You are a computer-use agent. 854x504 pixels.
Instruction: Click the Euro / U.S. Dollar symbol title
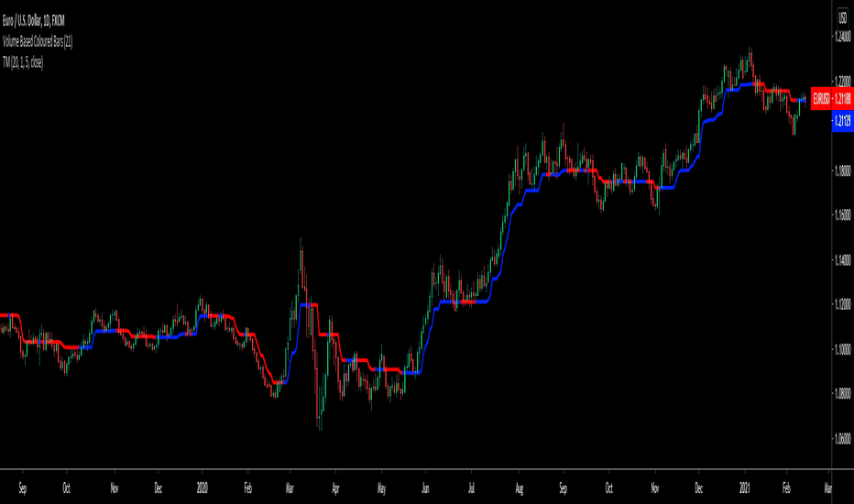click(x=34, y=21)
